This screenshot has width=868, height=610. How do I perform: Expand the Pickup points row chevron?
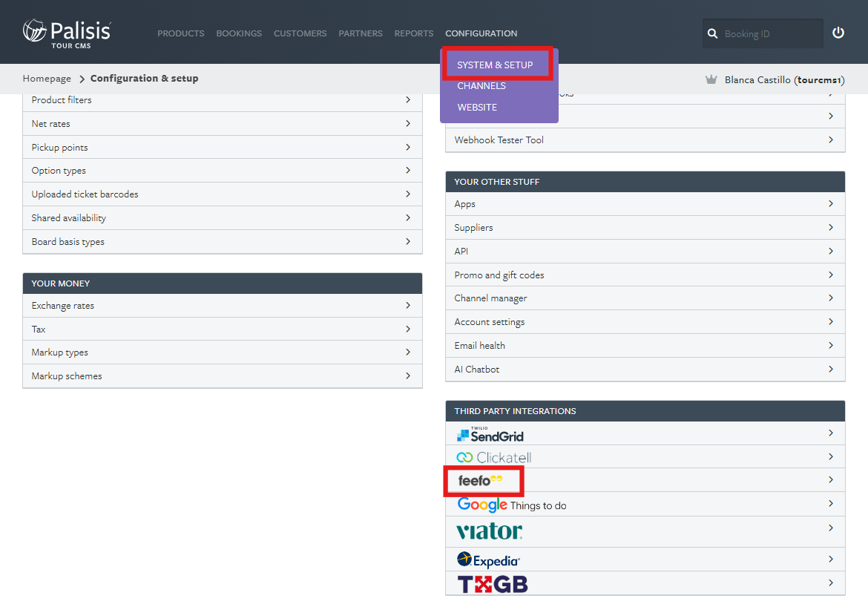click(x=408, y=147)
